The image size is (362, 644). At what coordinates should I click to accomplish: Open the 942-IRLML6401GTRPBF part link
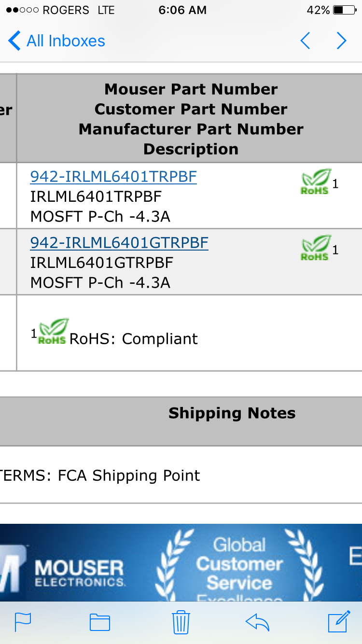pyautogui.click(x=119, y=242)
